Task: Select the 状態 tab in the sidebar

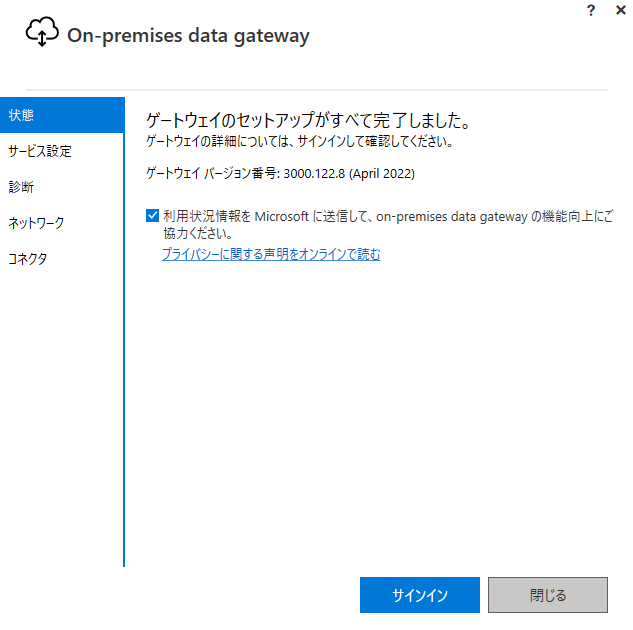Action: [62, 115]
